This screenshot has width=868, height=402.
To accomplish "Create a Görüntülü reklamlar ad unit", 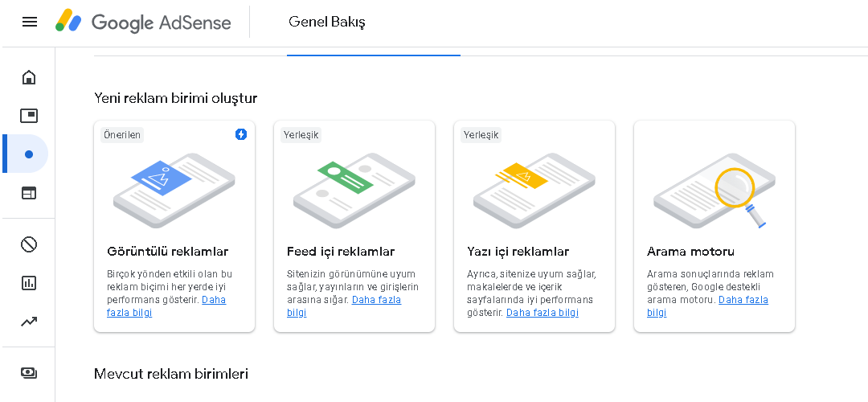I will point(174,227).
